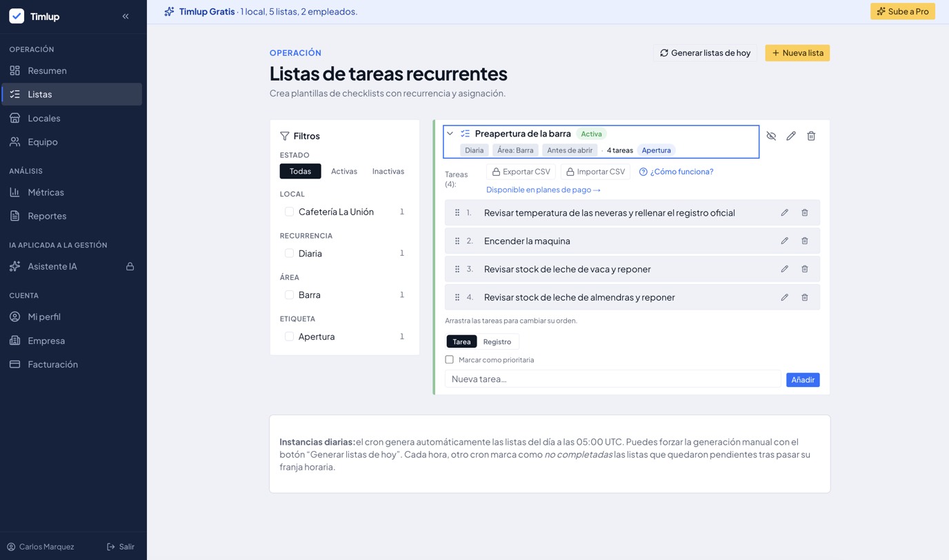Open Facturación page
The height and width of the screenshot is (560, 949).
tap(72, 364)
